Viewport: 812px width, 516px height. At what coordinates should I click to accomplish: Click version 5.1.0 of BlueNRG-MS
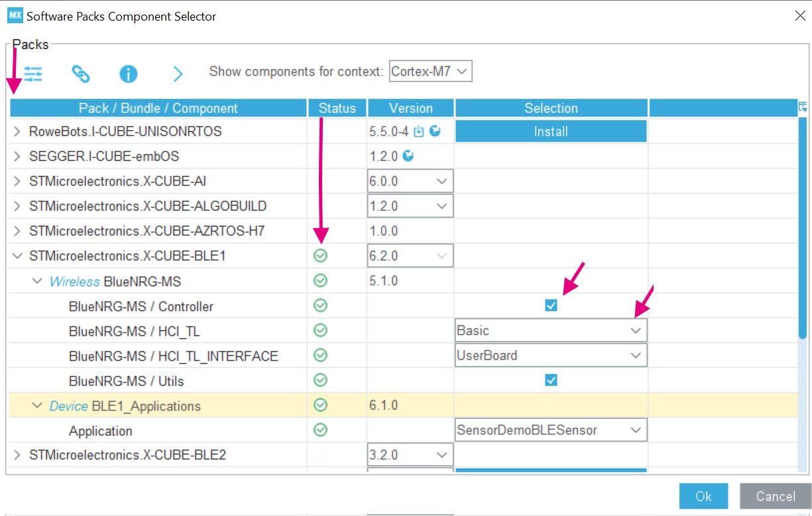pyautogui.click(x=384, y=281)
